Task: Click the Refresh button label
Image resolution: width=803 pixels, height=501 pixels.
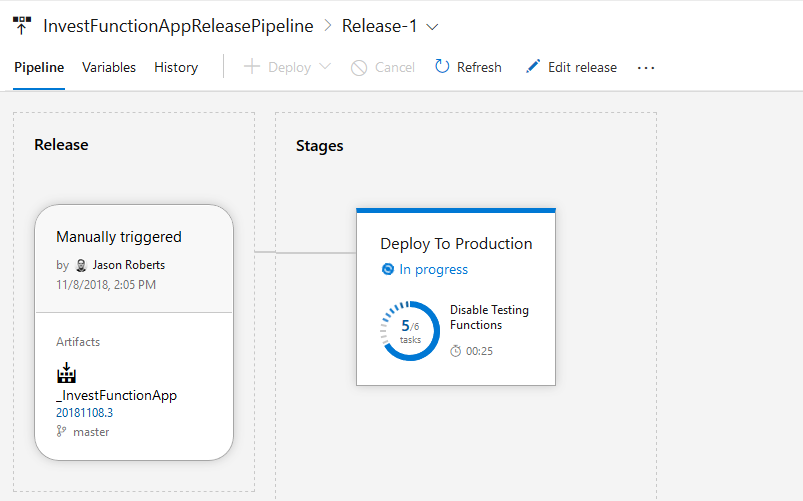Action: (479, 67)
